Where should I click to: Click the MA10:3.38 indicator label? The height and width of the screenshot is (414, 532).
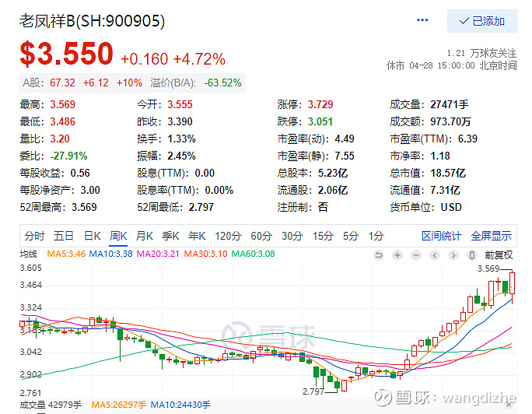[x=110, y=254]
